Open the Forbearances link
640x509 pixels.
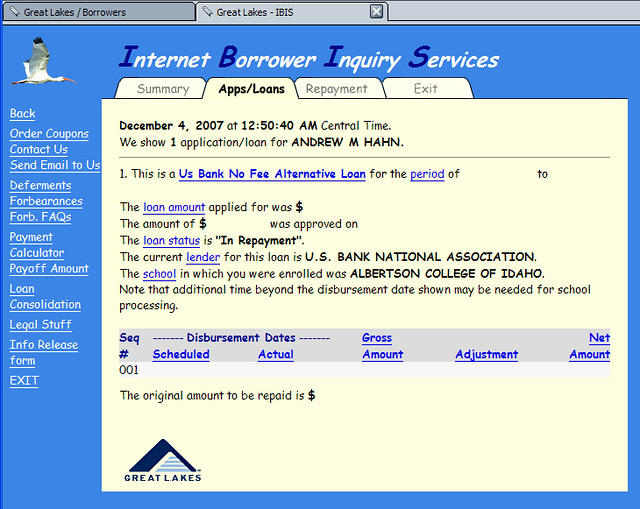coord(46,201)
